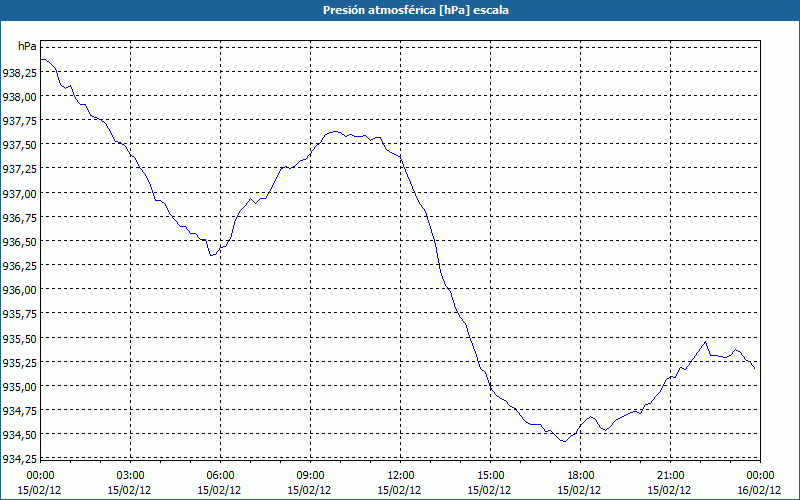This screenshot has width=800, height=500.
Task: Click the 00:00 time label dated 16/02/12
Action: (760, 476)
